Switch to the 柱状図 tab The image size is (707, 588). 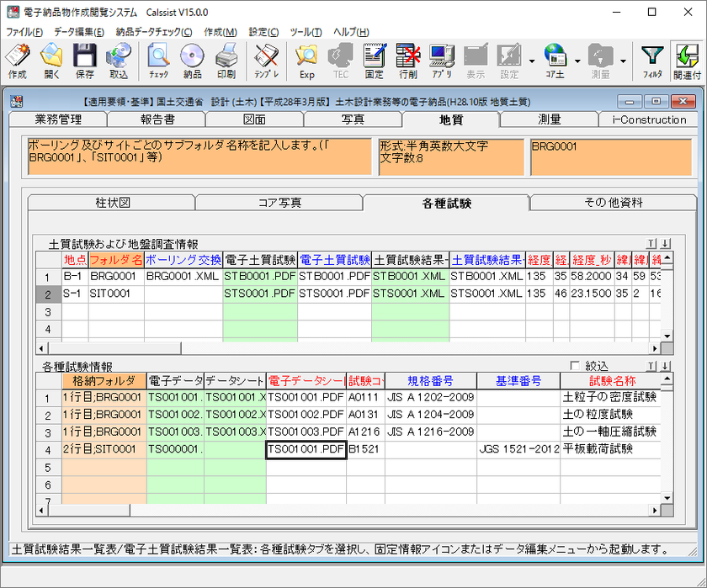(x=112, y=203)
